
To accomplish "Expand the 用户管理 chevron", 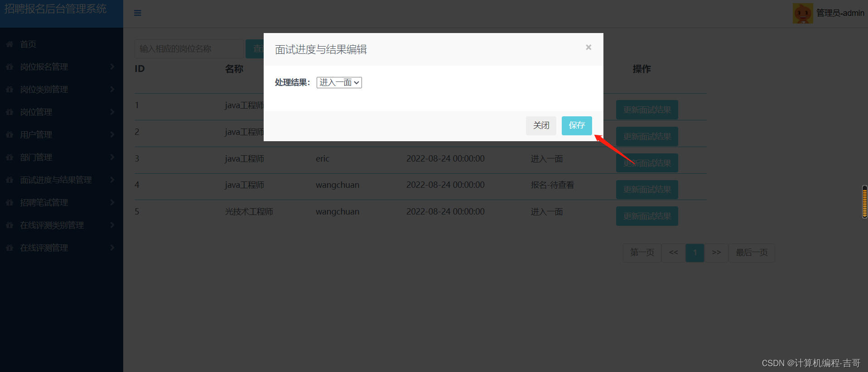I will click(112, 134).
